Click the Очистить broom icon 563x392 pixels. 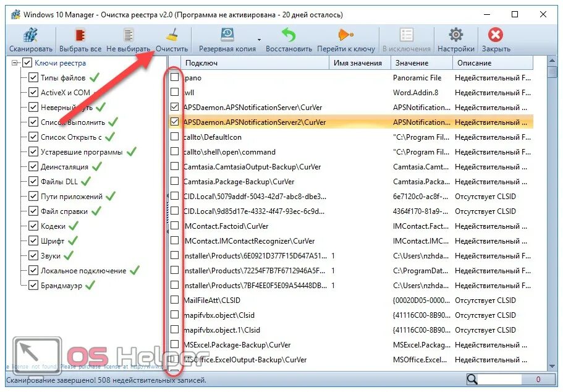click(x=172, y=35)
